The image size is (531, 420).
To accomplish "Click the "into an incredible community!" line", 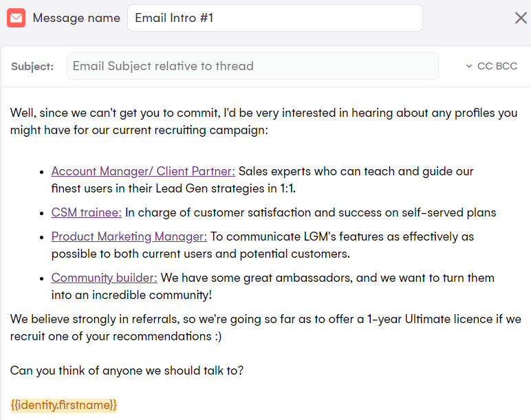I will (131, 295).
